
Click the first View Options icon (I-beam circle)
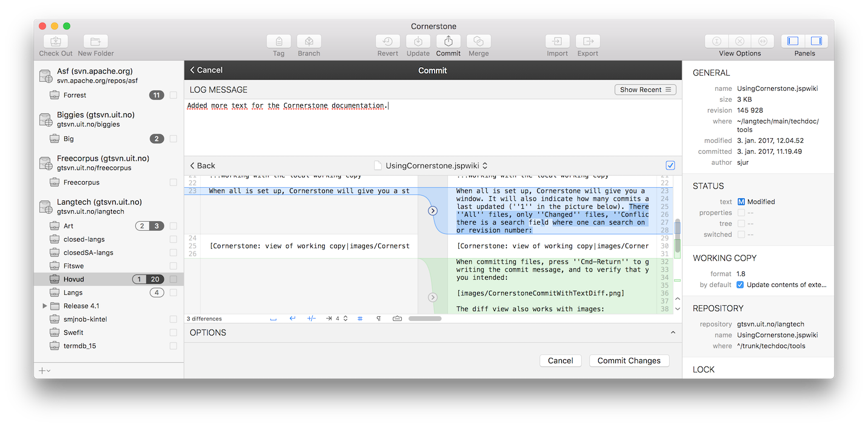(716, 41)
